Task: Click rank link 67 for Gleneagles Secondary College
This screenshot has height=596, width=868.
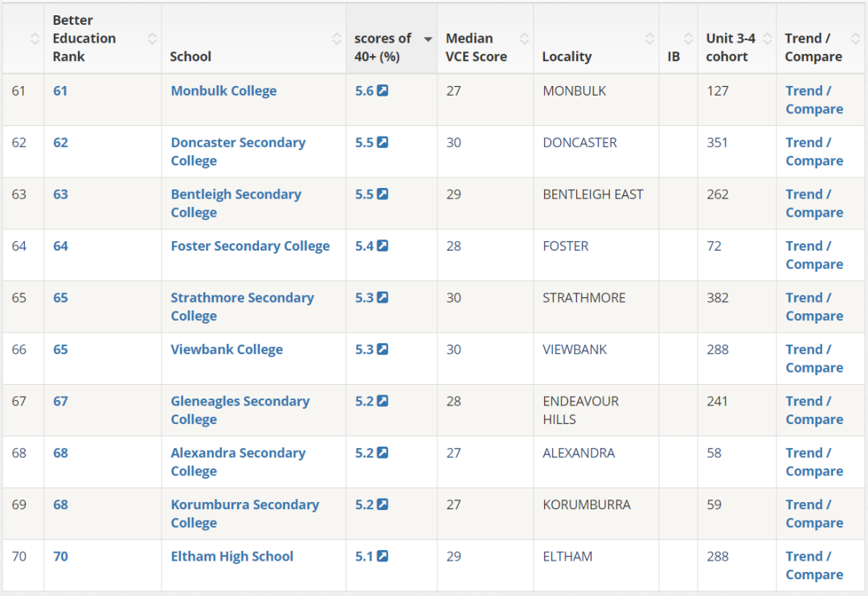Action: click(60, 401)
